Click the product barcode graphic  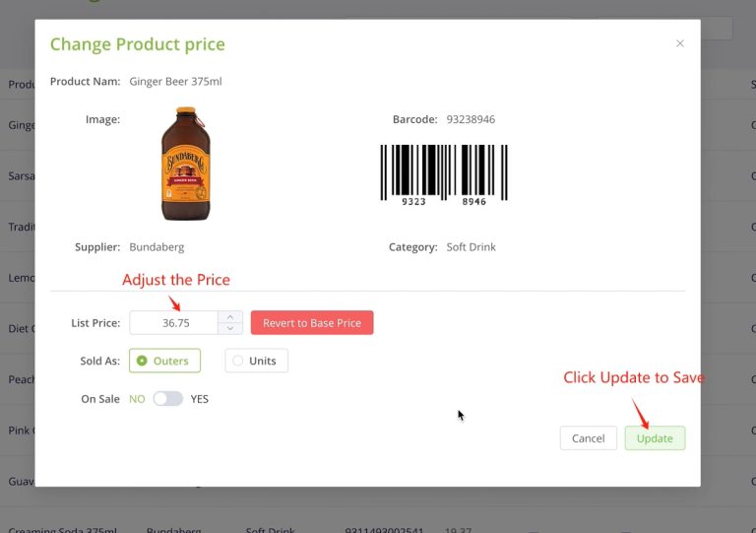click(x=444, y=174)
